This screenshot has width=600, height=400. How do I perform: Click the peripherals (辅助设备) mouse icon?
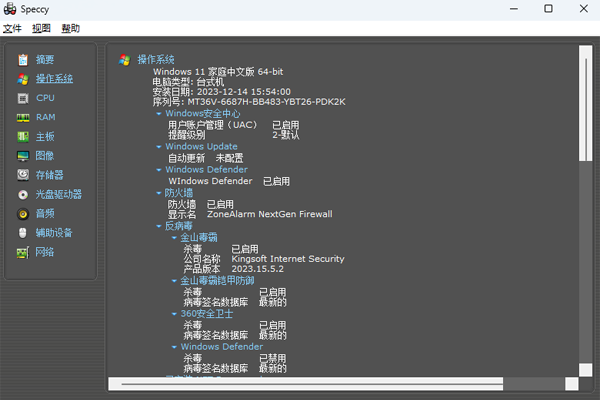tap(23, 233)
